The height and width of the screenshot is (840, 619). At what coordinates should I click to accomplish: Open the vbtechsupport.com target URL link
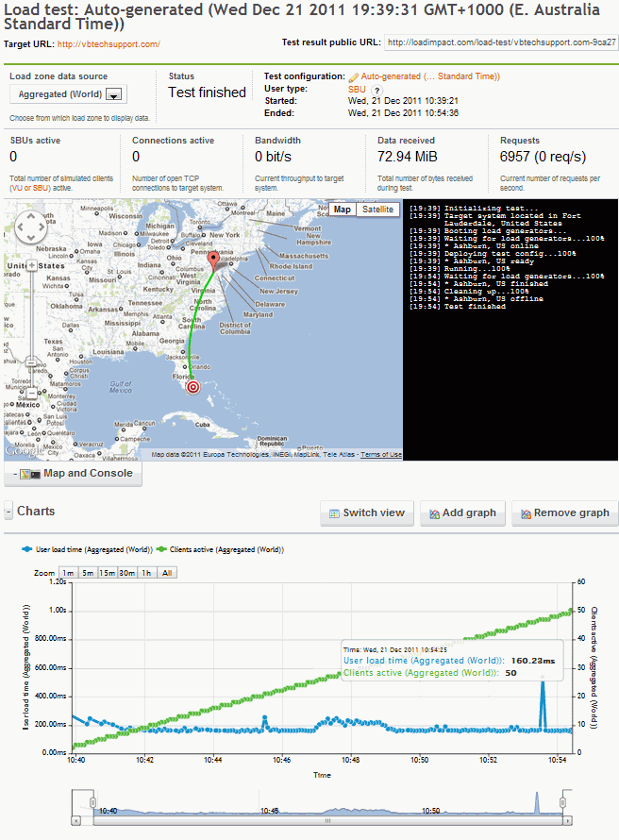point(109,44)
